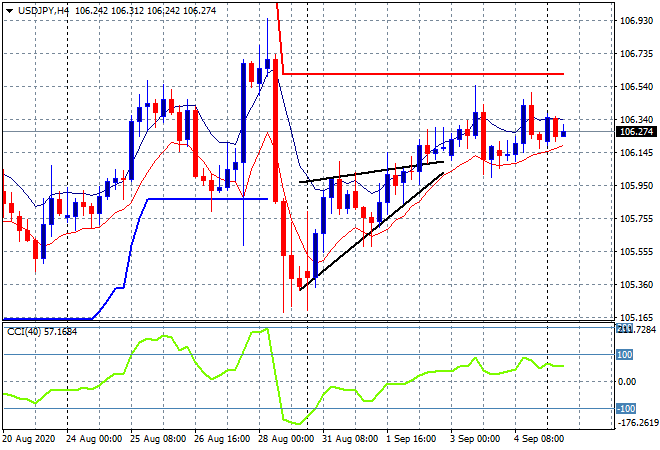Click the -176.2619 CCI scale label
660x450 pixels.
tap(637, 422)
